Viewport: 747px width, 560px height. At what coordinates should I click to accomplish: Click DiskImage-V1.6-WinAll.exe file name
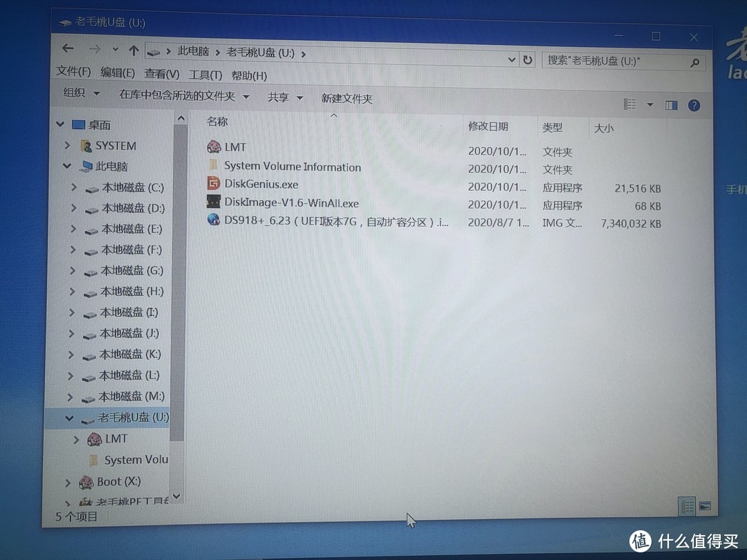tap(292, 203)
